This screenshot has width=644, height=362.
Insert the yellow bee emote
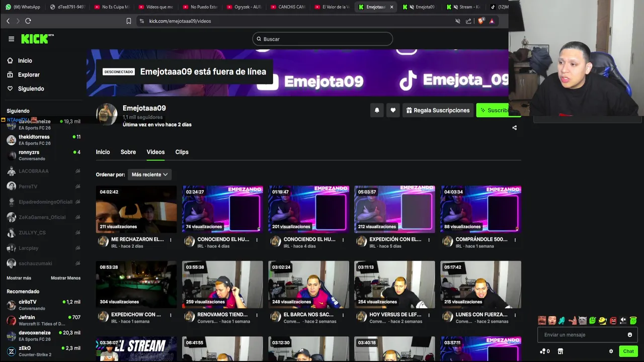(603, 320)
